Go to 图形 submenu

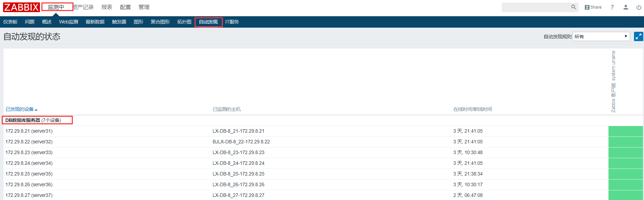(138, 22)
